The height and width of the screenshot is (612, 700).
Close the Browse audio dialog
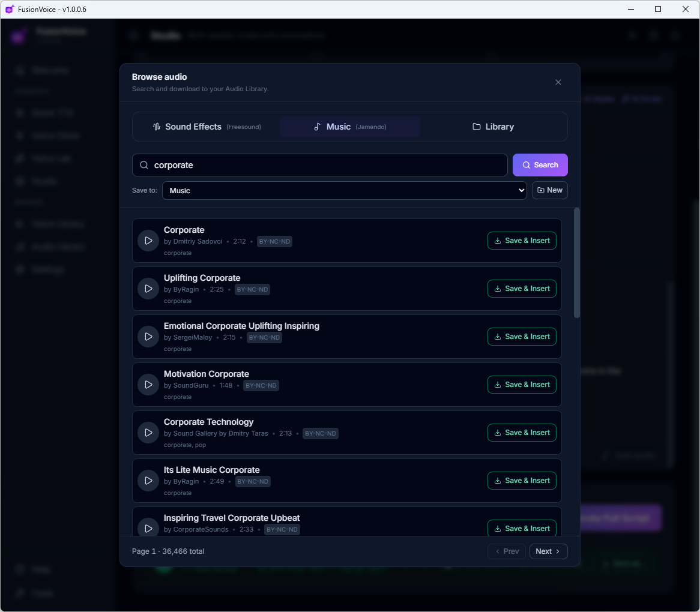coord(558,82)
